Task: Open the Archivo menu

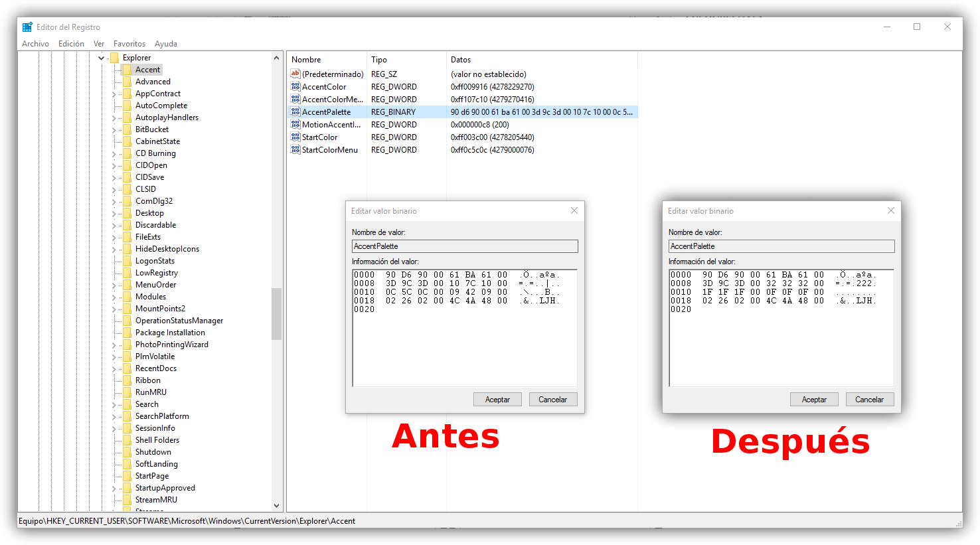Action: click(35, 44)
